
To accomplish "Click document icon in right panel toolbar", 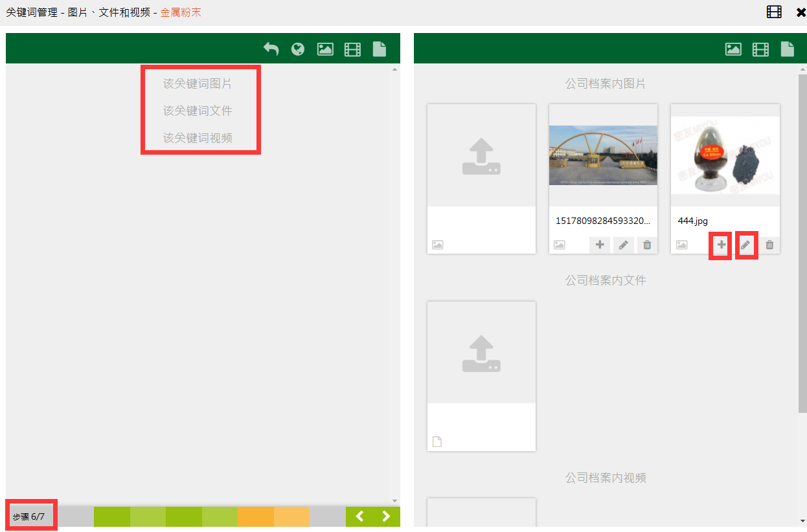I will 788,49.
